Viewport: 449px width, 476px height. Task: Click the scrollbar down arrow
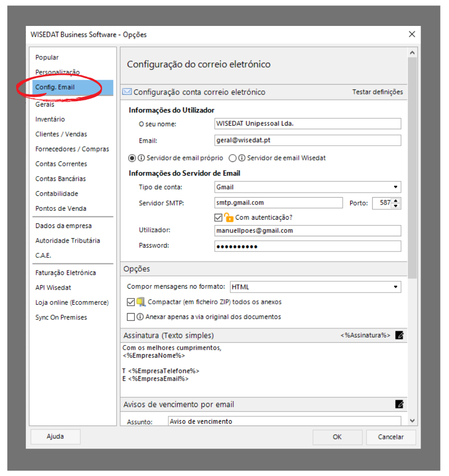click(x=412, y=420)
